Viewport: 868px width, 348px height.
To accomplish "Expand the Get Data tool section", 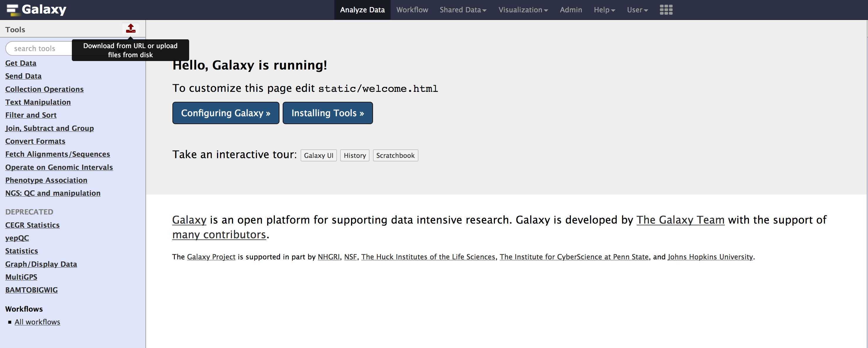I will click(21, 63).
